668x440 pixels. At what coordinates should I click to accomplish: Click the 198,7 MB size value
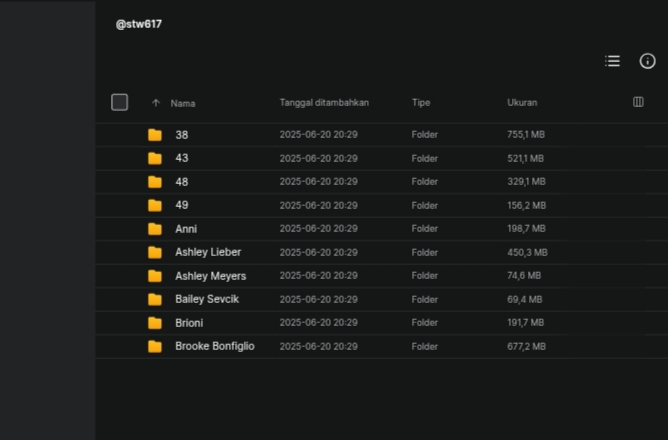pyautogui.click(x=526, y=228)
